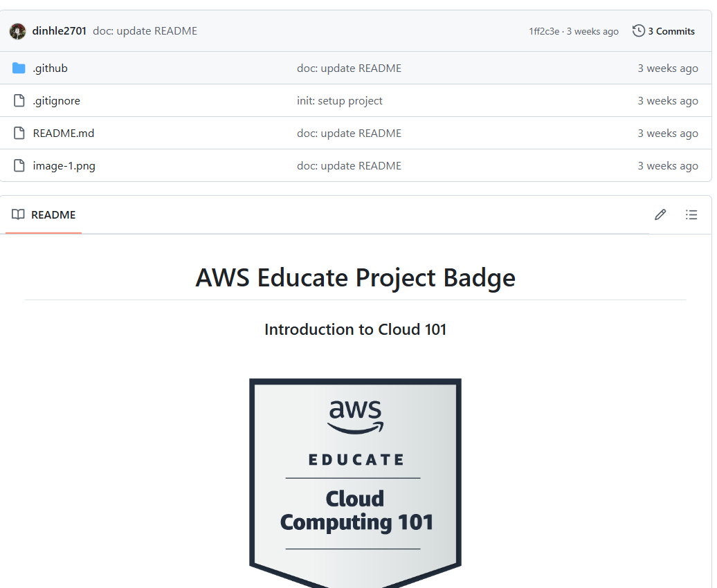This screenshot has width=717, height=588.
Task: Open commit hash 1ff2c3e
Action: click(x=544, y=31)
